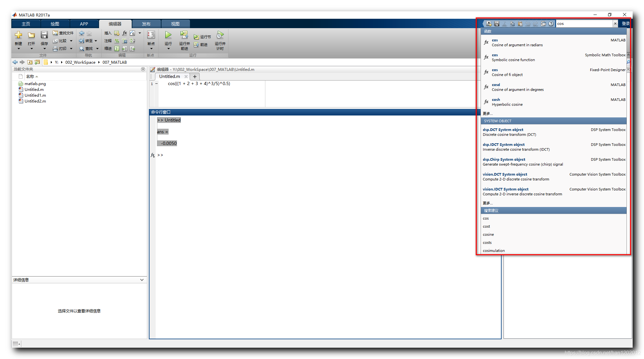Expand the Go To (转至) dropdown
Image resolution: width=644 pixels, height=359 pixels.
(96, 41)
